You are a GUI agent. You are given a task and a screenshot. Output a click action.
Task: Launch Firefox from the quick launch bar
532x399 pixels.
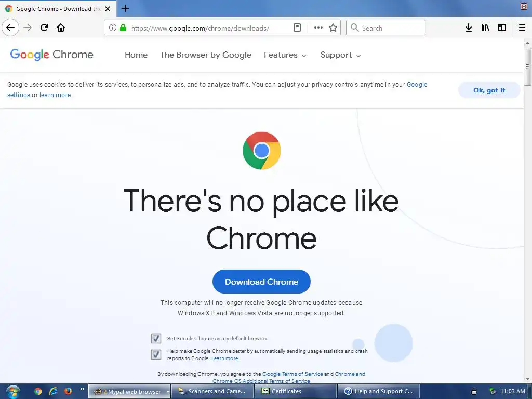(68, 391)
